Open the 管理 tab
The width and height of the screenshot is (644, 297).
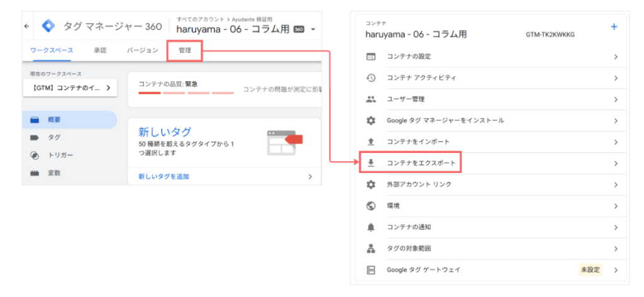(184, 51)
